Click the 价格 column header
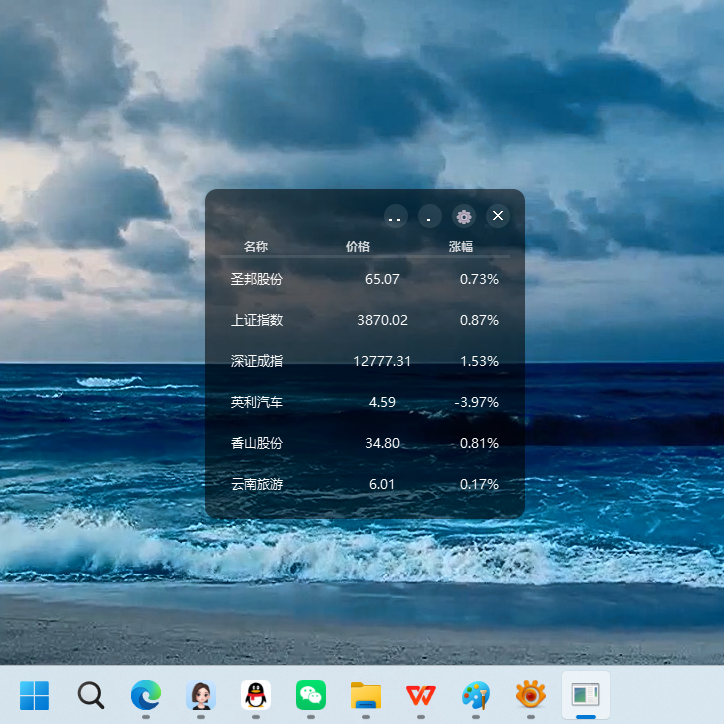 358,247
